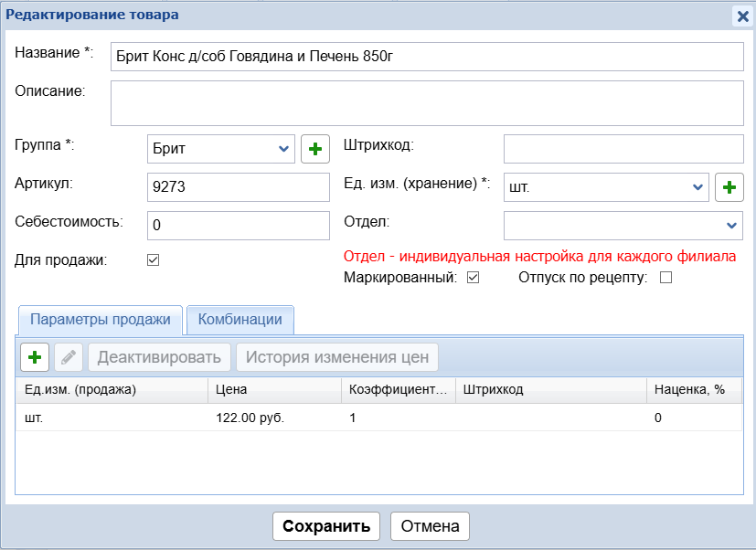Open История изменения цен
This screenshot has height=550, width=756.
337,357
